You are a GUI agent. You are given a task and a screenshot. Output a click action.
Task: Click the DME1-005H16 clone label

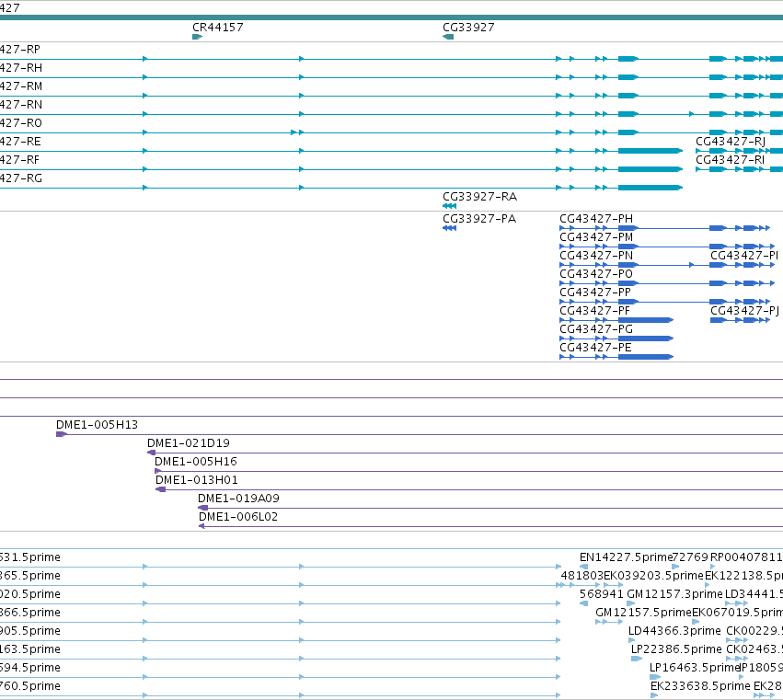[196, 462]
